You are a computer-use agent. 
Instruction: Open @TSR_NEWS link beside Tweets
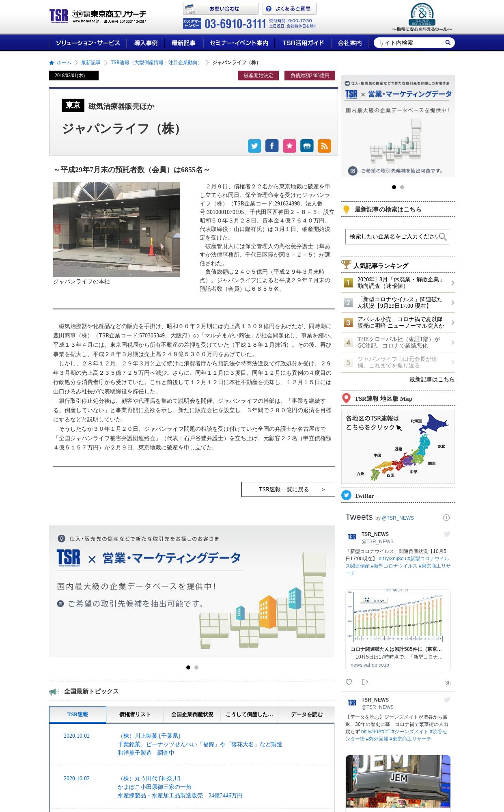pos(398,518)
